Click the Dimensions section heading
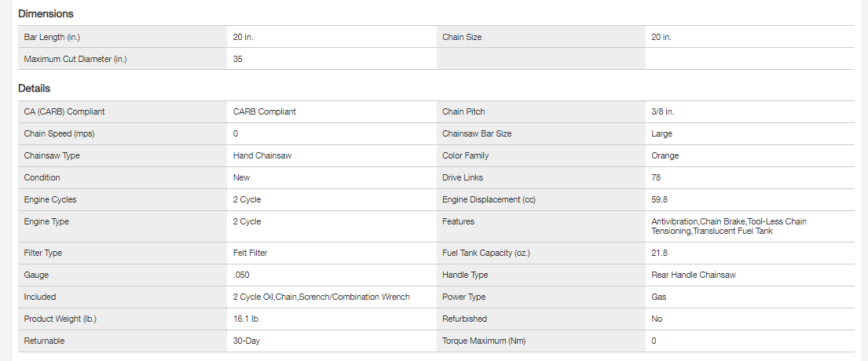Image resolution: width=868 pixels, height=361 pixels. (46, 14)
